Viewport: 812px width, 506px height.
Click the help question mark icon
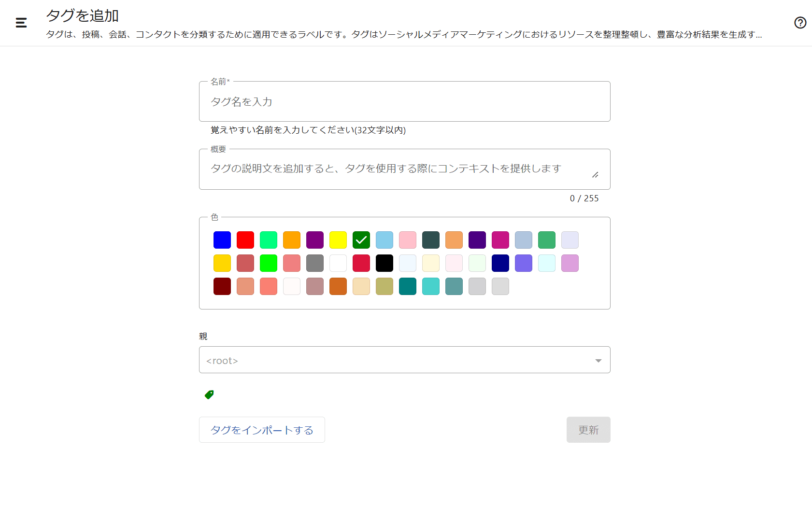pos(800,23)
